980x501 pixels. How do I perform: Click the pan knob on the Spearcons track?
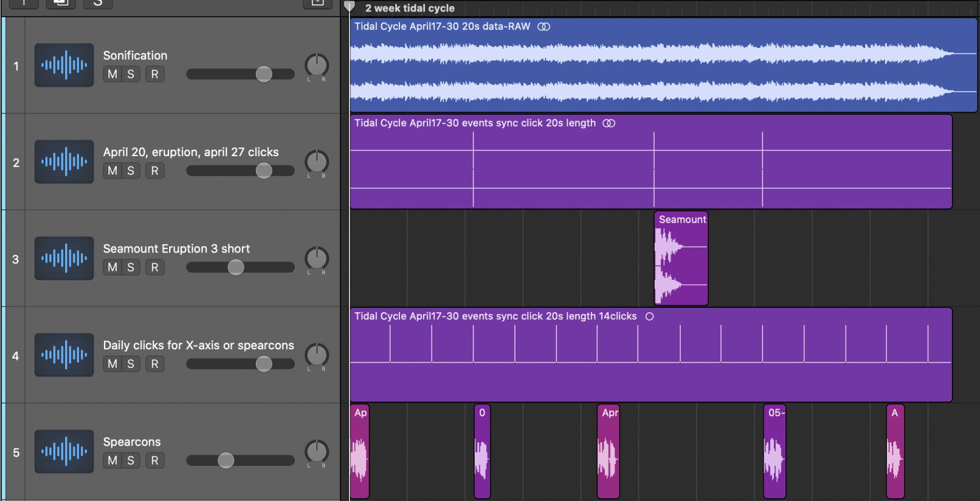click(316, 451)
